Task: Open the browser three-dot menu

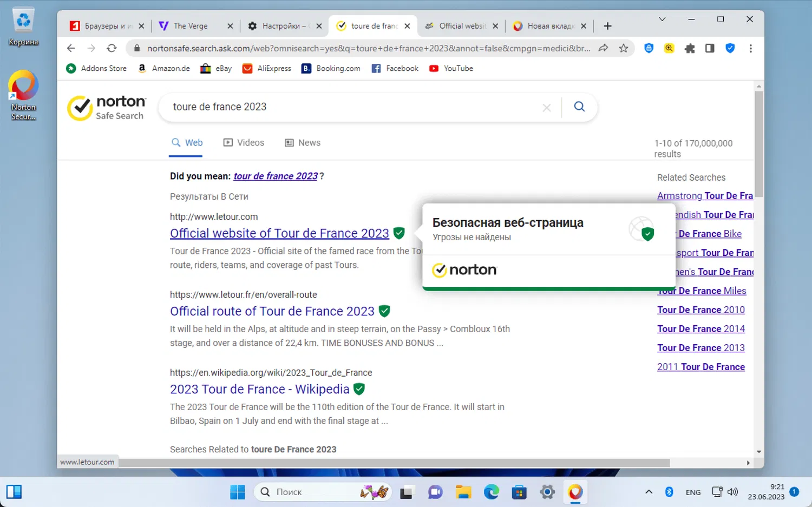Action: click(750, 48)
